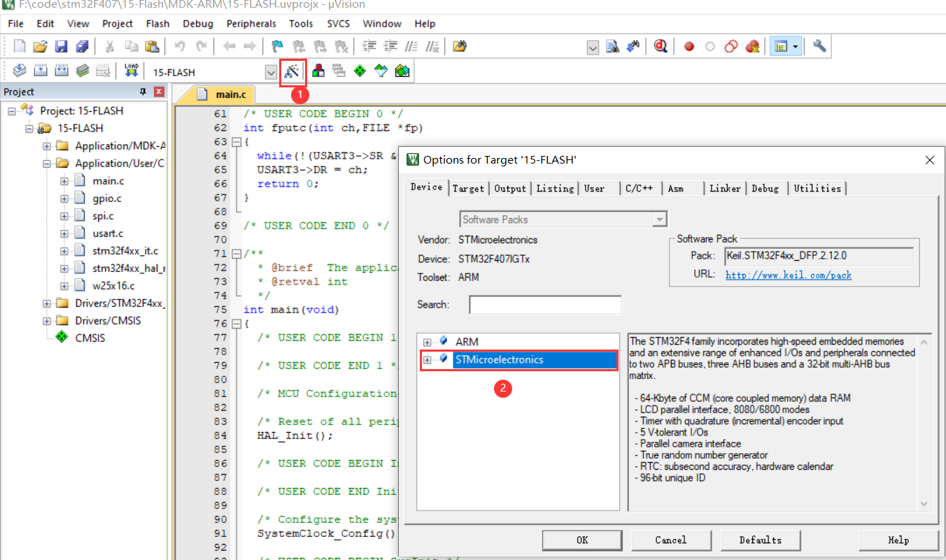
Task: Collapse the code fold at line 76
Action: click(235, 324)
